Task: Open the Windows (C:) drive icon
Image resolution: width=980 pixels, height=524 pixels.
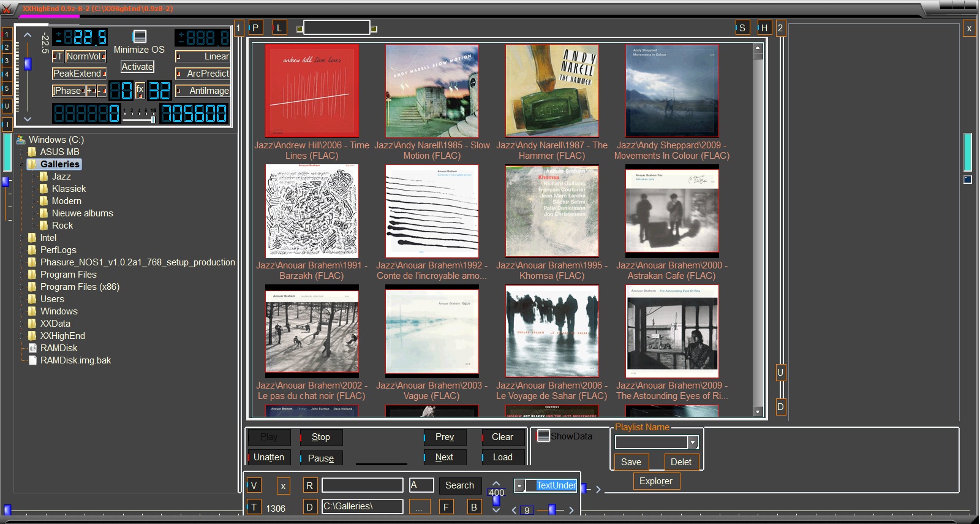Action: (x=21, y=140)
